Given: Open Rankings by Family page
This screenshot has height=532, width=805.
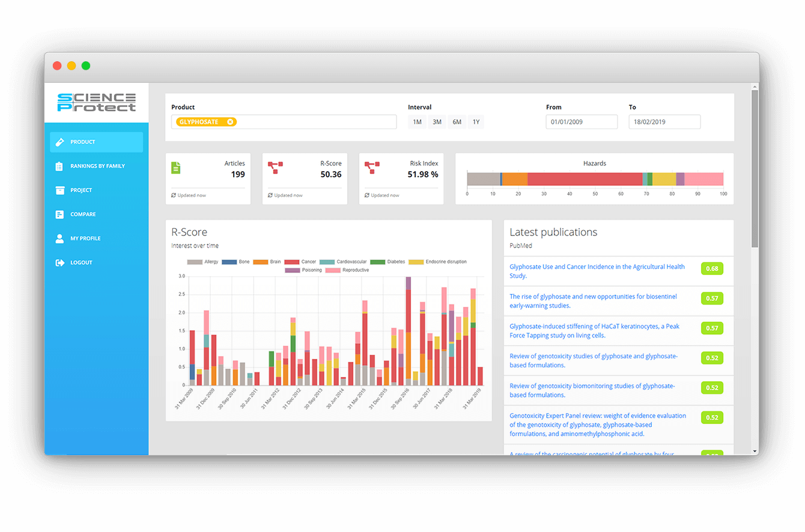Looking at the screenshot, I should (96, 166).
